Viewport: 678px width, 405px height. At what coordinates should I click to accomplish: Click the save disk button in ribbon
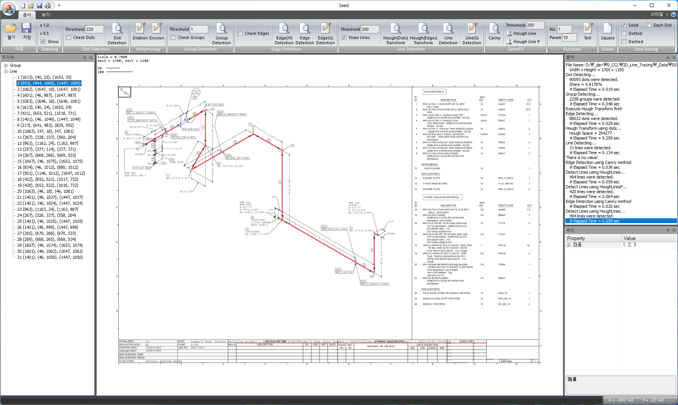[27, 30]
